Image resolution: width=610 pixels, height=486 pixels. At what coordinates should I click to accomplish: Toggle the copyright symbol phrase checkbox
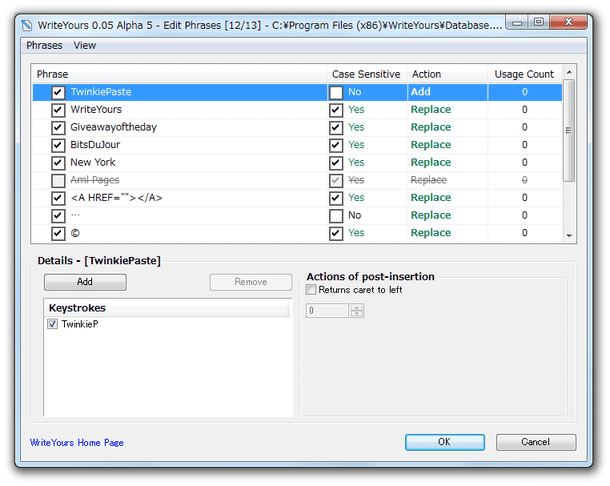58,233
